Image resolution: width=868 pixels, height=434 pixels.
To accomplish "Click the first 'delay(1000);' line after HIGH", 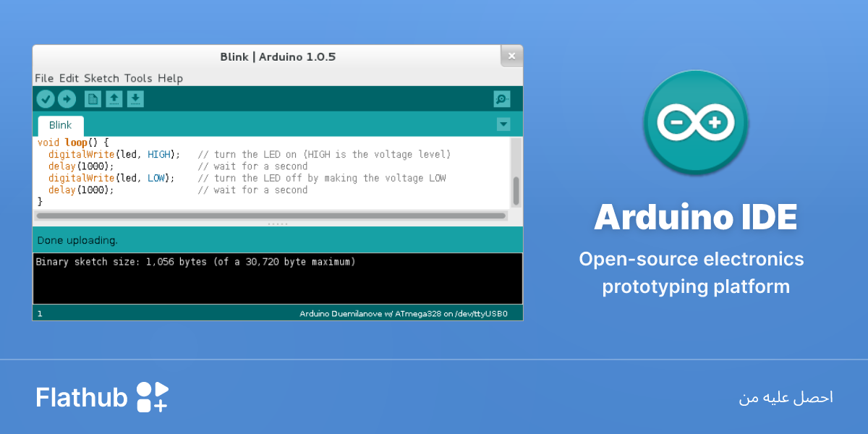I will [81, 166].
